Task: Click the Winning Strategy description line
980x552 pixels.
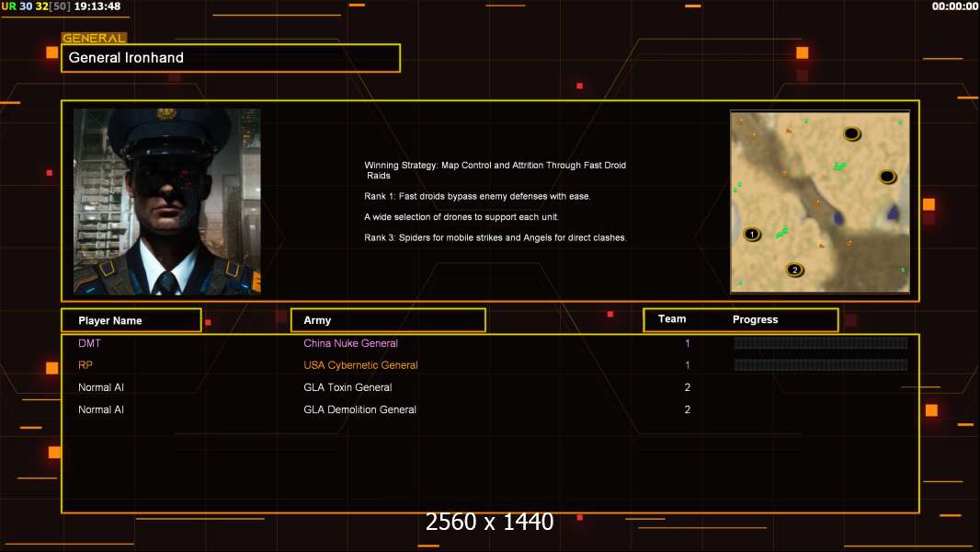Action: pyautogui.click(x=495, y=170)
